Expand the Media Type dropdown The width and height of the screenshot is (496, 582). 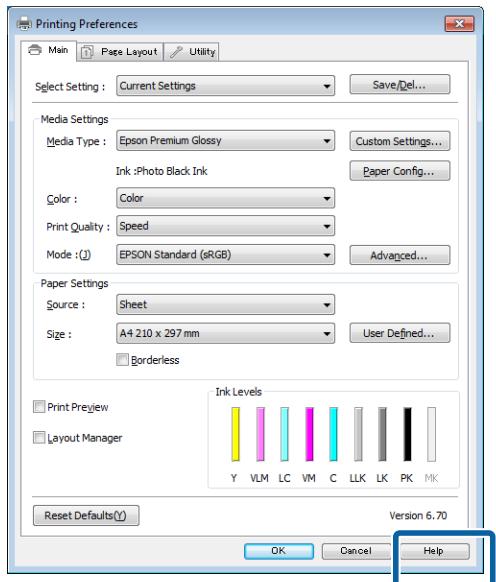coord(225,141)
